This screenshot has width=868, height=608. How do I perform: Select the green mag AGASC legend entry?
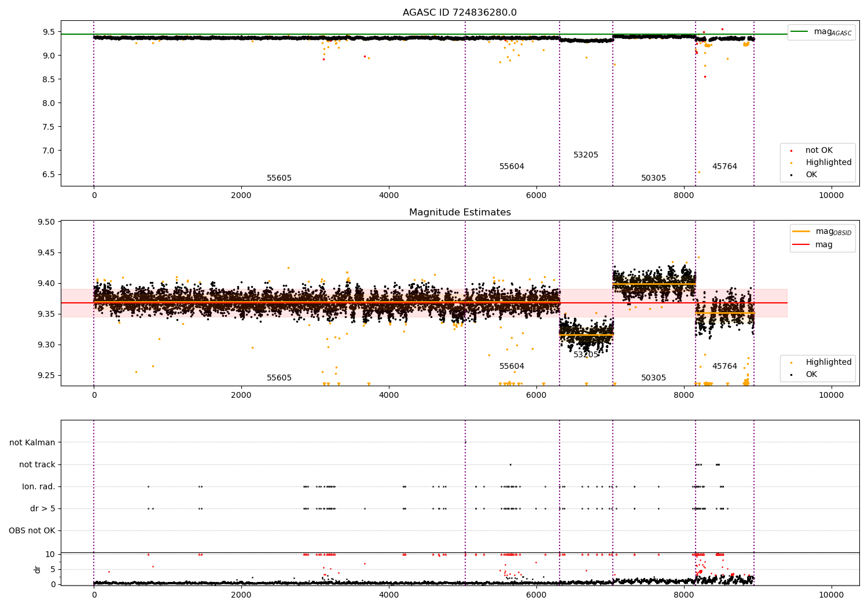pyautogui.click(x=821, y=32)
